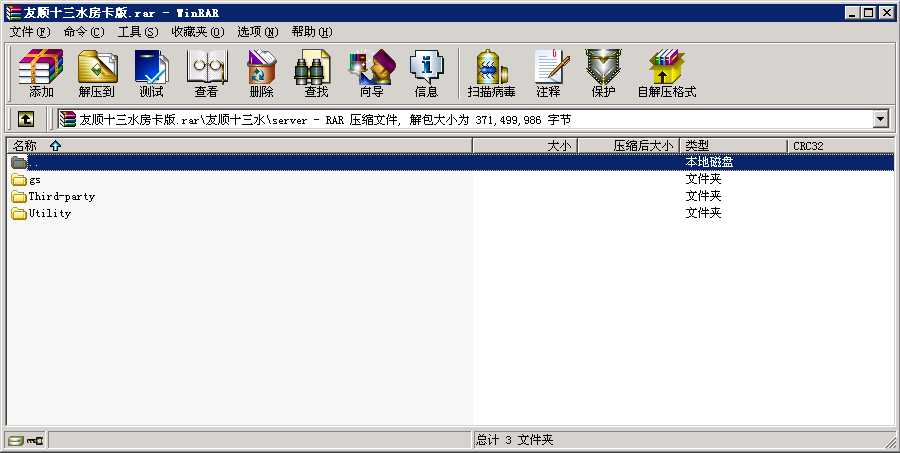Sort by 大小 column header
Viewport: 900px width, 453px height.
click(525, 146)
